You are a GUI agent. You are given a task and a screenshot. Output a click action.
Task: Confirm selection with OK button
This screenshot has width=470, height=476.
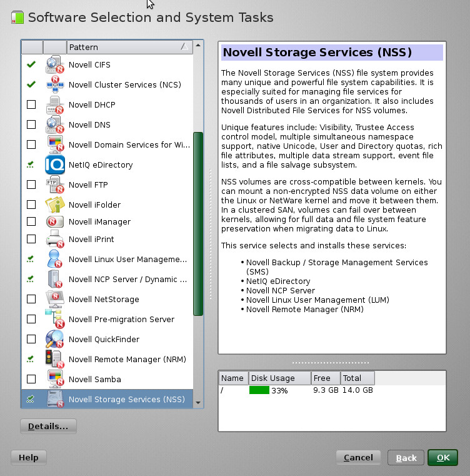[442, 457]
